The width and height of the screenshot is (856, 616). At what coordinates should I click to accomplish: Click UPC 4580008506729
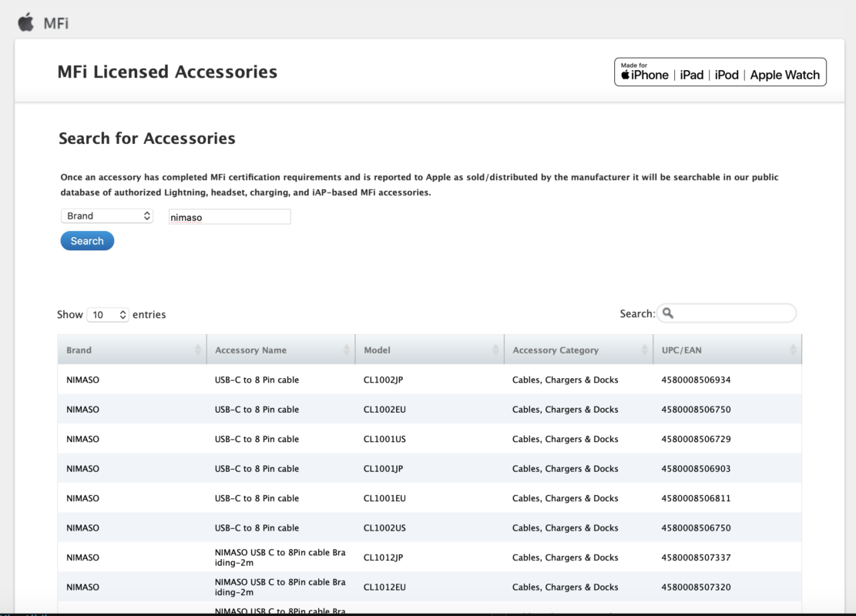696,439
